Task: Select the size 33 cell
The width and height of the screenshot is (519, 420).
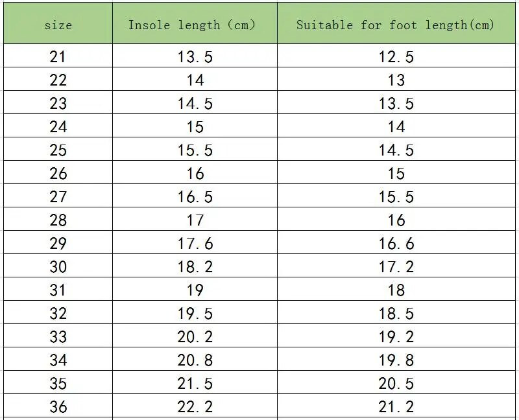Action: pyautogui.click(x=58, y=337)
